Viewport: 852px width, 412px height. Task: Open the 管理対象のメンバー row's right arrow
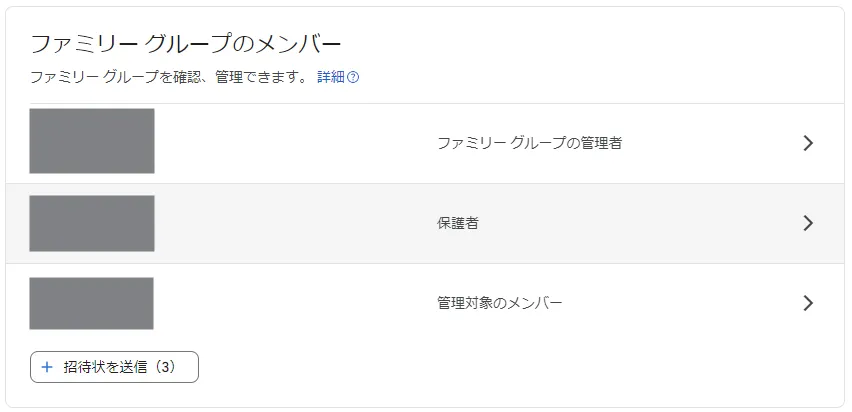808,303
